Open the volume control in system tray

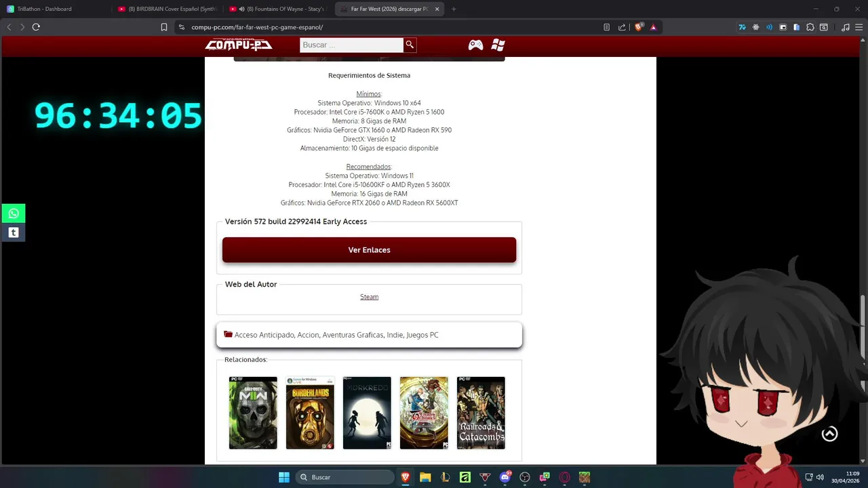click(x=821, y=477)
